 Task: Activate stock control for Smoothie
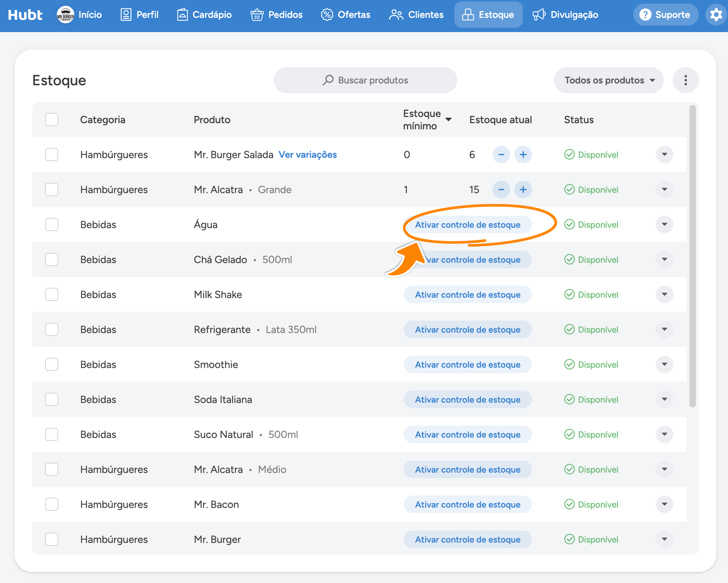[x=467, y=364]
